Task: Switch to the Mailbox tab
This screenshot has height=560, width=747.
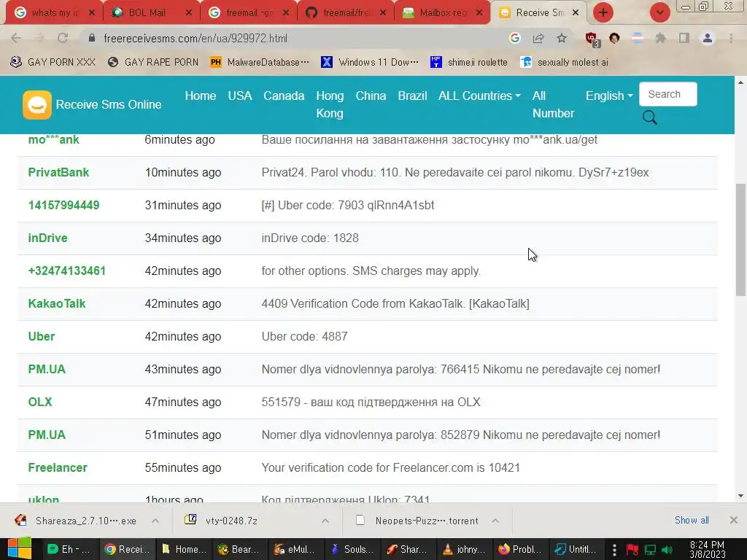Action: [x=442, y=12]
